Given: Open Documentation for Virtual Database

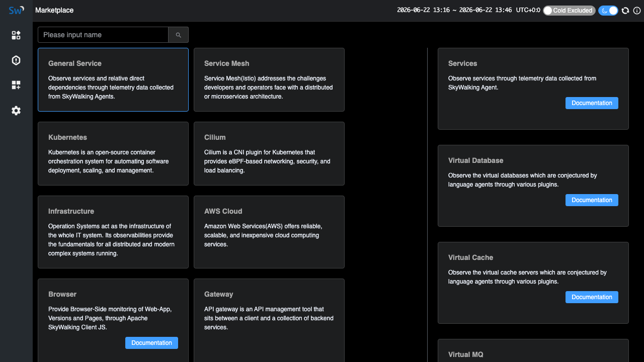Looking at the screenshot, I should pyautogui.click(x=592, y=200).
